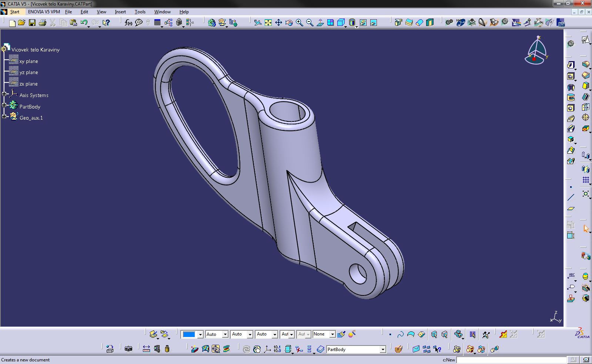The image size is (592, 364).
Task: Open the PartBody body selector dropdown
Action: (x=383, y=349)
